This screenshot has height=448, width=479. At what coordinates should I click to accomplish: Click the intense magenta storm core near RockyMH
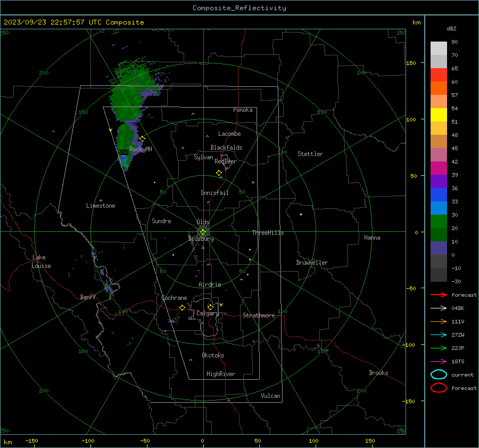coord(123,159)
